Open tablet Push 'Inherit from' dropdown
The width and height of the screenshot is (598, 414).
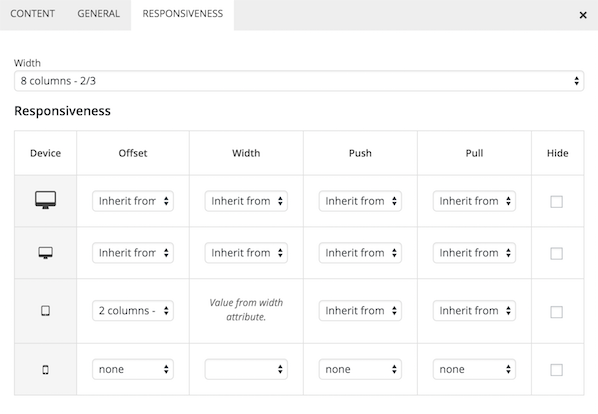click(360, 311)
